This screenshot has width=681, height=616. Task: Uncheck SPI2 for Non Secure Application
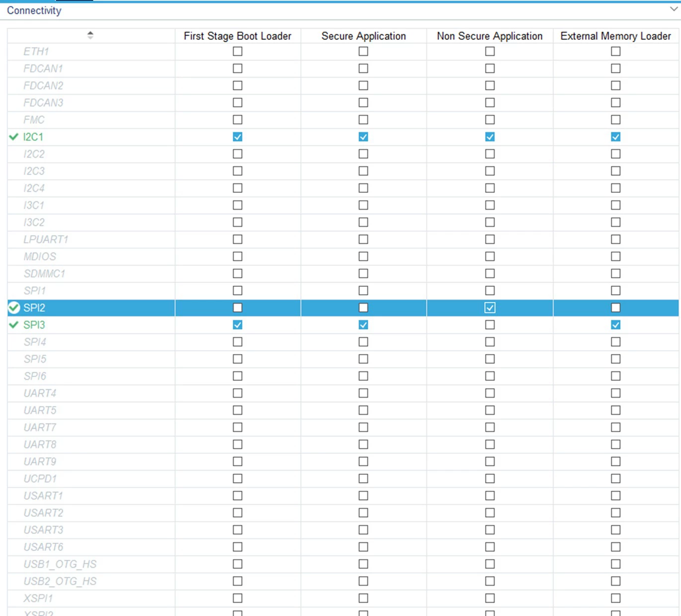click(490, 308)
